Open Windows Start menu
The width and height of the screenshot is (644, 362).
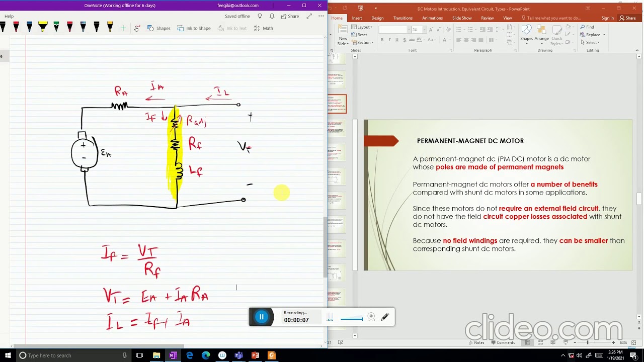pos(8,355)
